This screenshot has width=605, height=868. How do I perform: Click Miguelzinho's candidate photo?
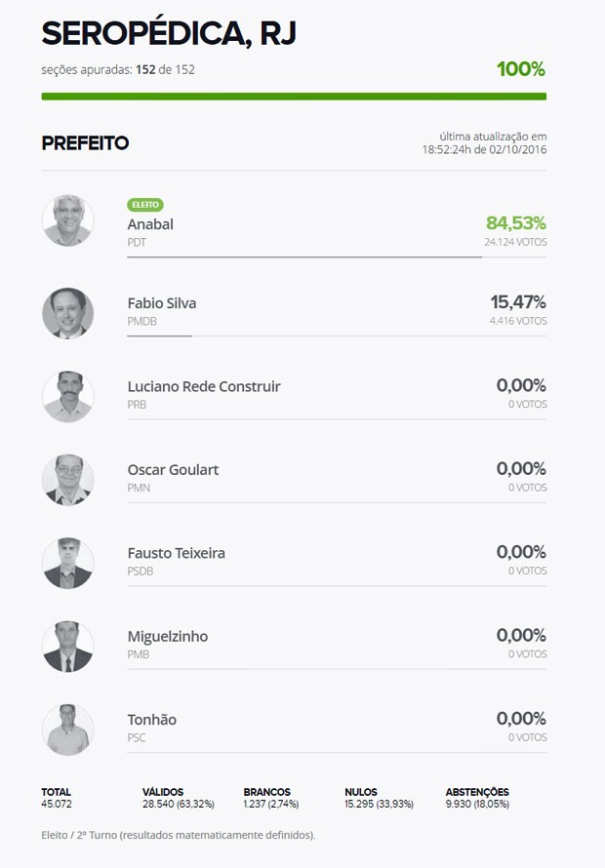(67, 646)
